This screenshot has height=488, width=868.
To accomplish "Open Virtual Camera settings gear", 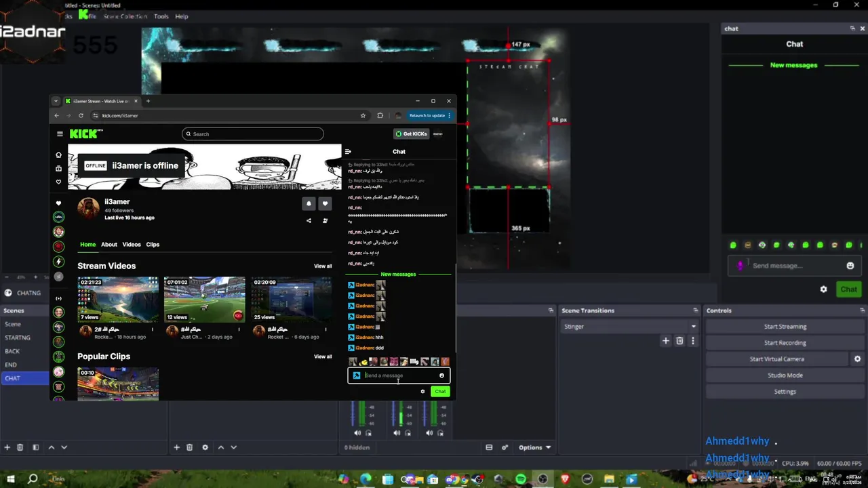I will 857,359.
